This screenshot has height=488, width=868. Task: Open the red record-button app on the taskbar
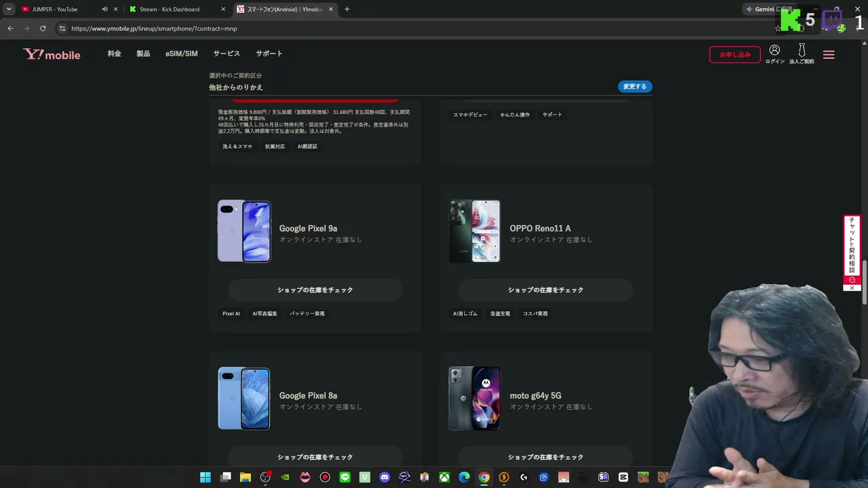click(x=325, y=477)
